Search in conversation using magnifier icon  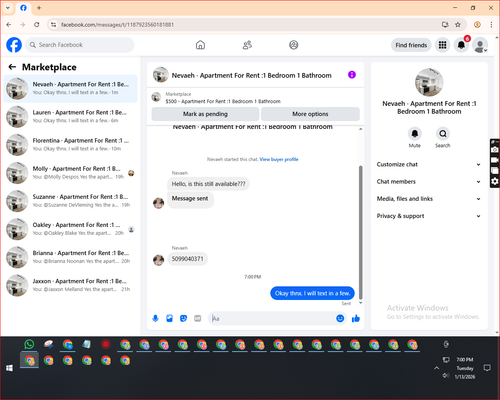[x=443, y=134]
